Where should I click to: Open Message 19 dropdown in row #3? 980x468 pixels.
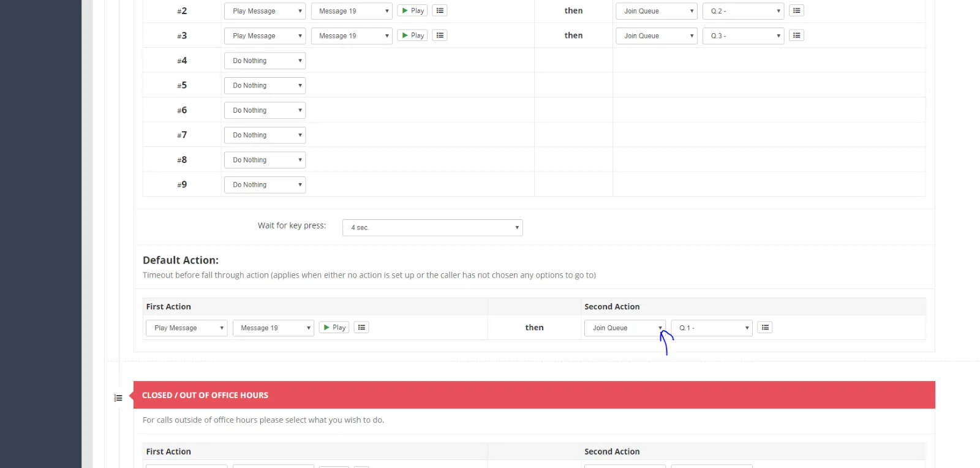click(x=352, y=36)
